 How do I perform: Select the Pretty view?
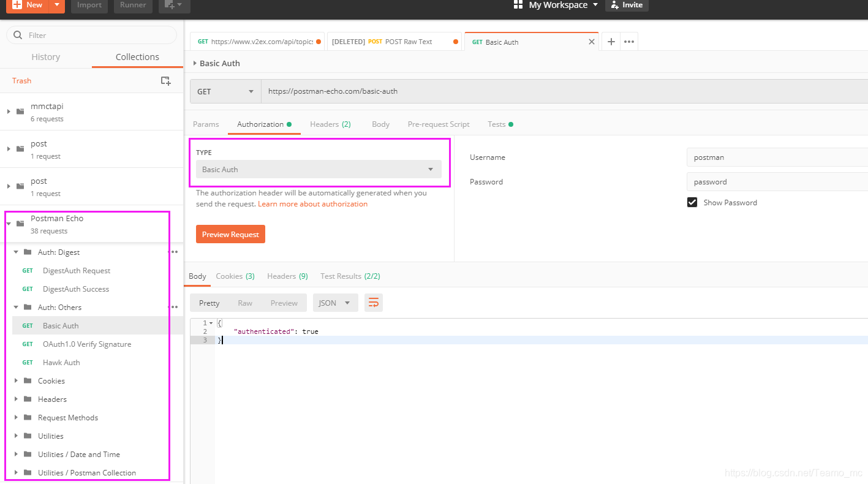209,303
